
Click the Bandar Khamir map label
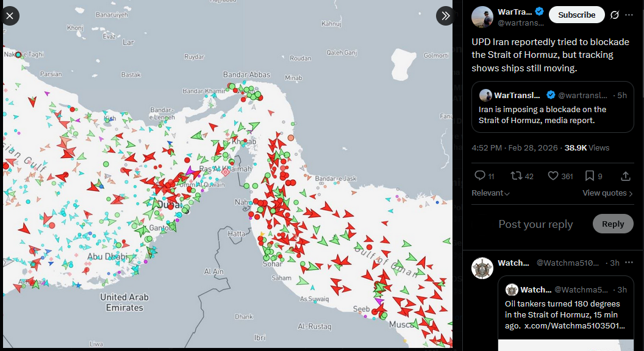coord(204,91)
